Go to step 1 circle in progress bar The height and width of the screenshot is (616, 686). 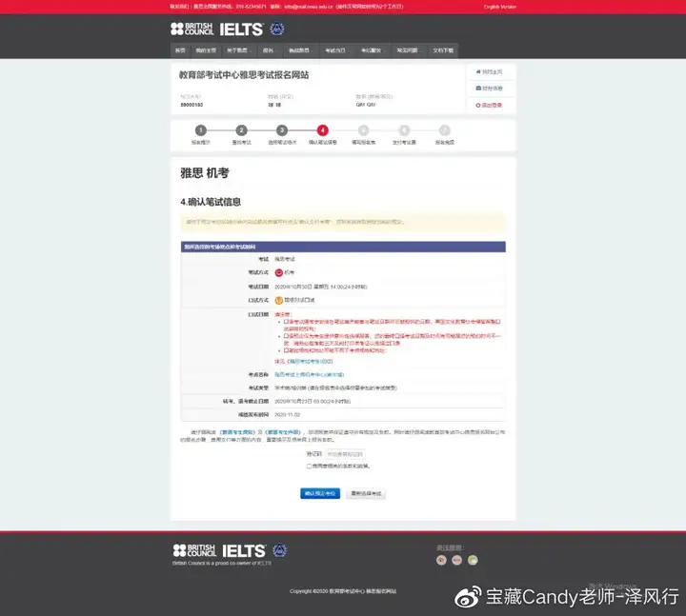pyautogui.click(x=201, y=130)
